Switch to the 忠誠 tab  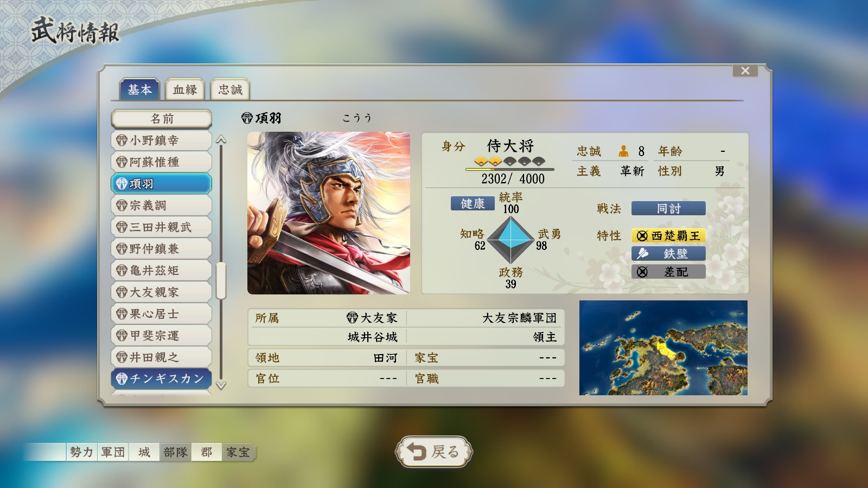point(230,89)
